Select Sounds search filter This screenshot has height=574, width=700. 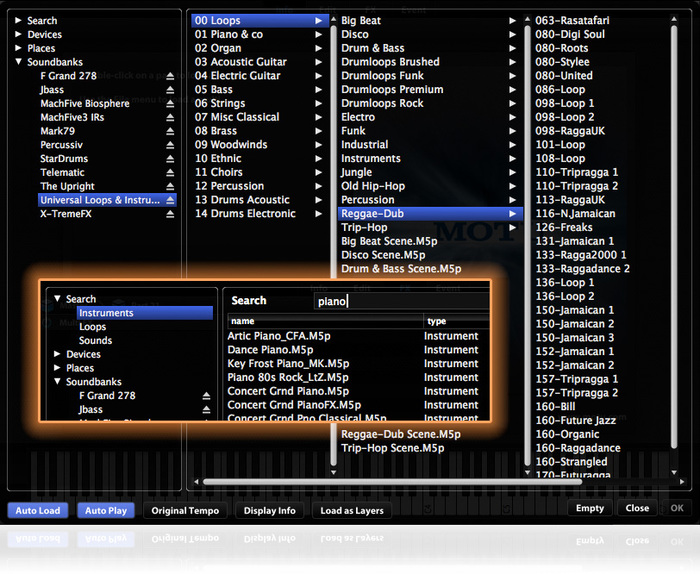click(96, 341)
